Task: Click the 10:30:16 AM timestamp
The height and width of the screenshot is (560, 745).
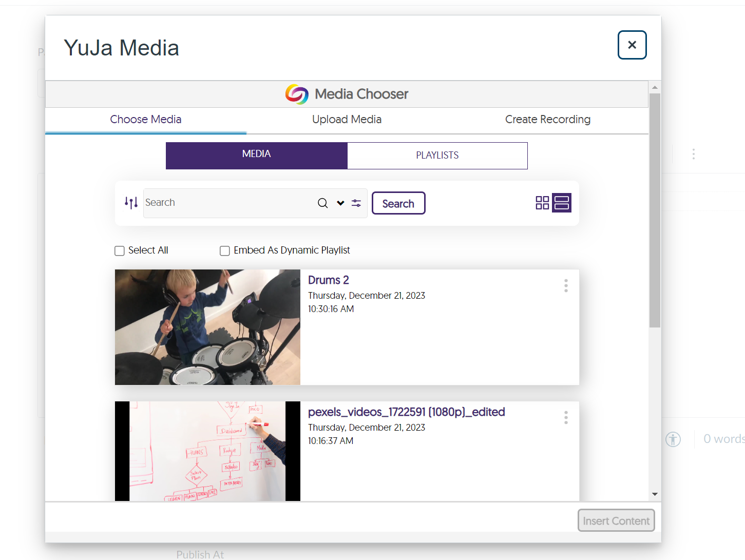Action: pos(331,309)
